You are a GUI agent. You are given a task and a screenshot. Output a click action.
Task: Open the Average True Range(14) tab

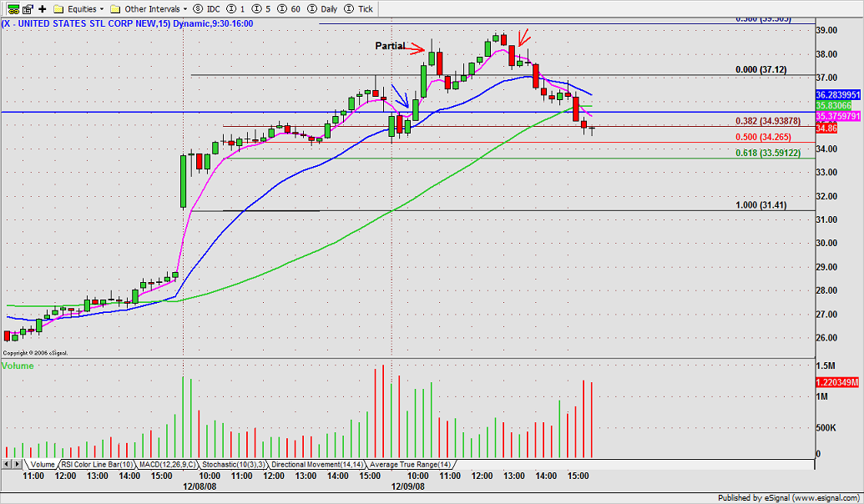click(410, 464)
